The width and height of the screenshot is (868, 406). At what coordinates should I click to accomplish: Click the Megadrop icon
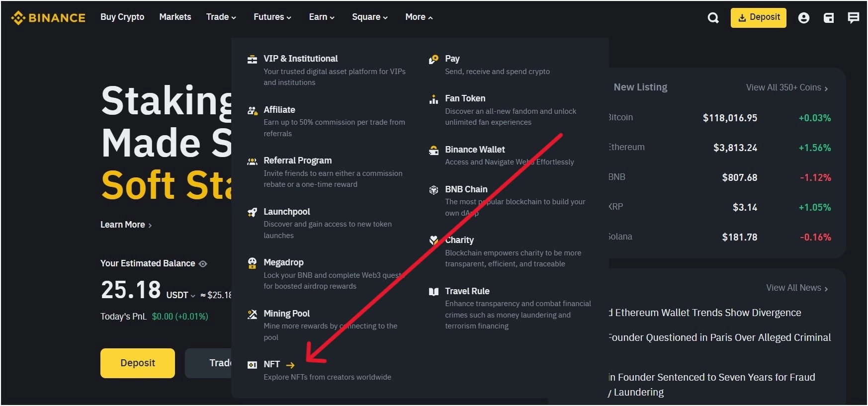(x=253, y=263)
